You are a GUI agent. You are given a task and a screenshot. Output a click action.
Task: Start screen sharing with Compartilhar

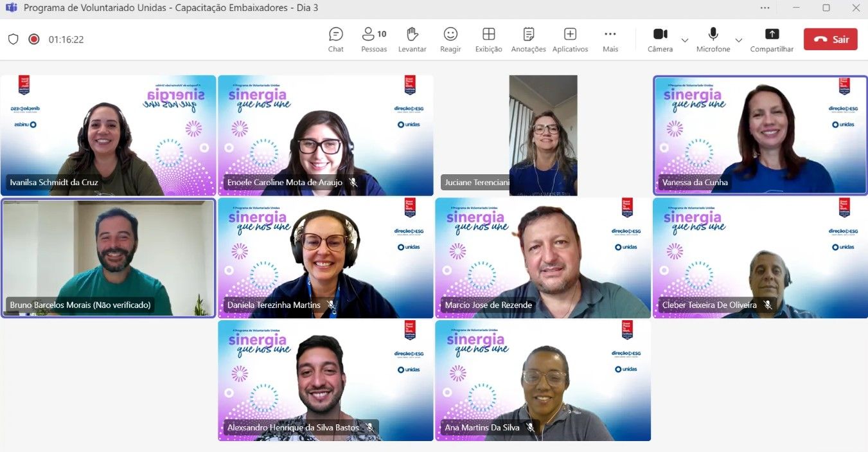click(772, 39)
